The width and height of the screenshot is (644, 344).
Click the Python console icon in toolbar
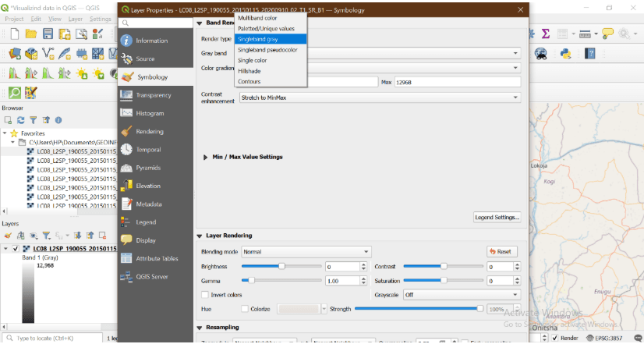[x=566, y=54]
